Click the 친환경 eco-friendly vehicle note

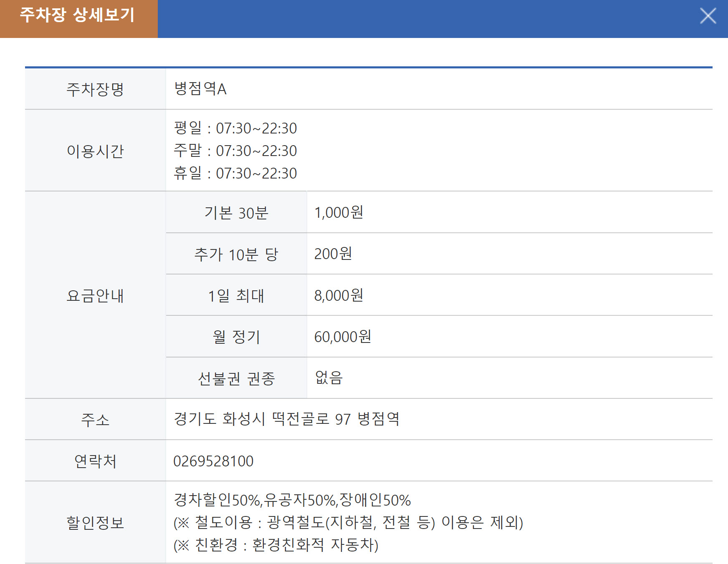276,545
